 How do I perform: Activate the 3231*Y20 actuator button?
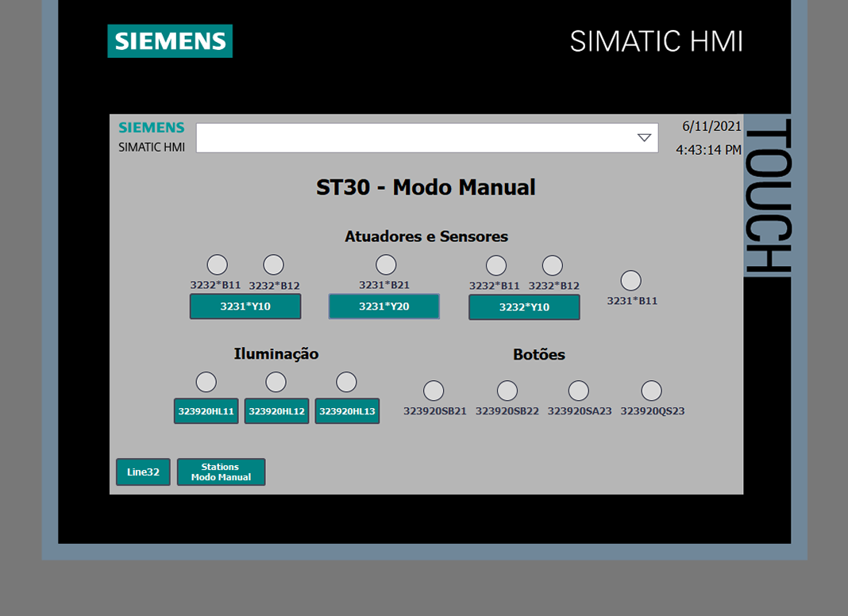[384, 306]
